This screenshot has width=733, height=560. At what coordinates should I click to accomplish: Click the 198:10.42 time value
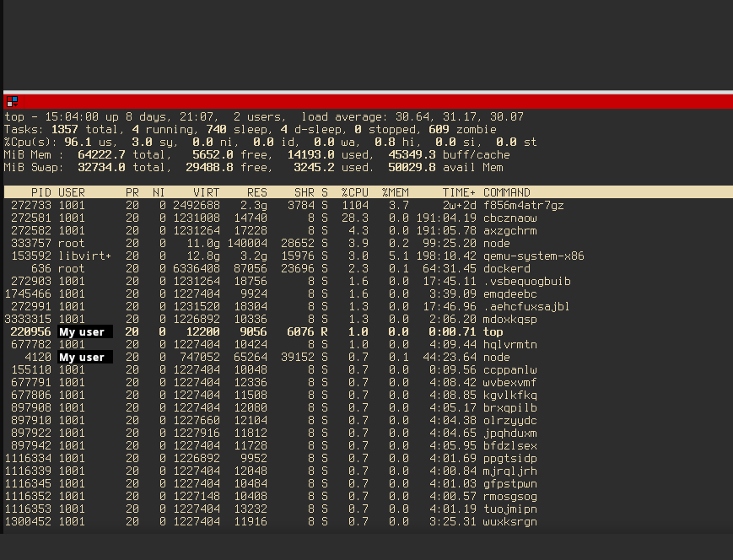pos(446,256)
